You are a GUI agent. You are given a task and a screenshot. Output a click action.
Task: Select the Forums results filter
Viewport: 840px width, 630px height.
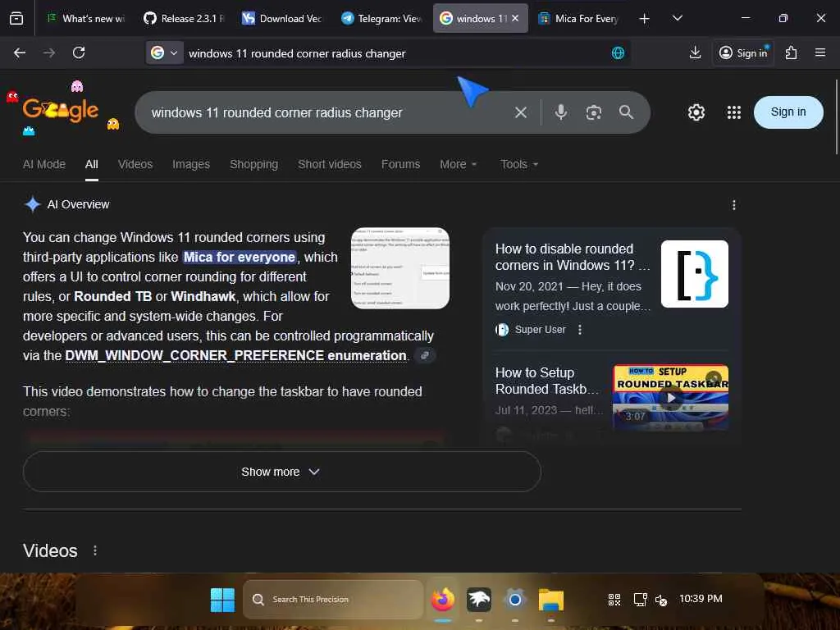pyautogui.click(x=400, y=164)
